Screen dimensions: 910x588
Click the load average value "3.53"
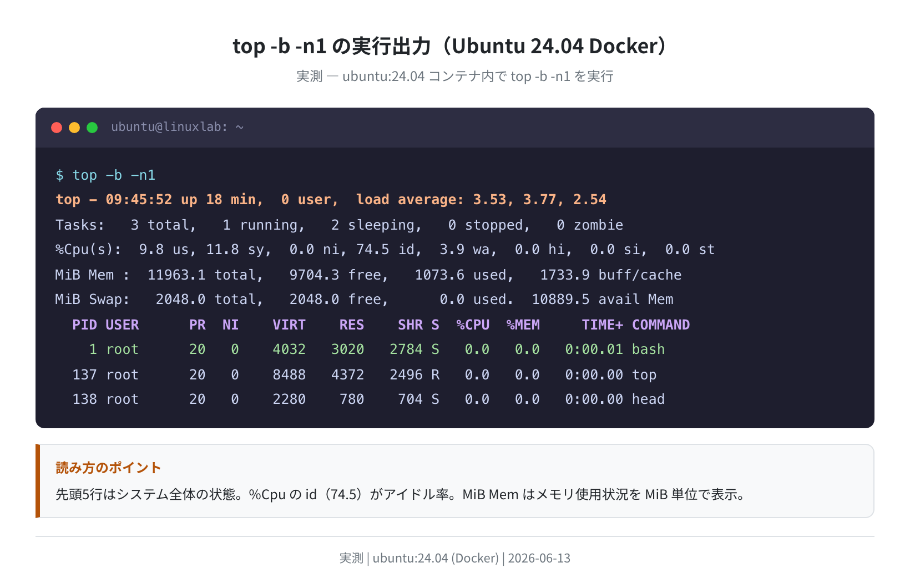click(x=489, y=200)
